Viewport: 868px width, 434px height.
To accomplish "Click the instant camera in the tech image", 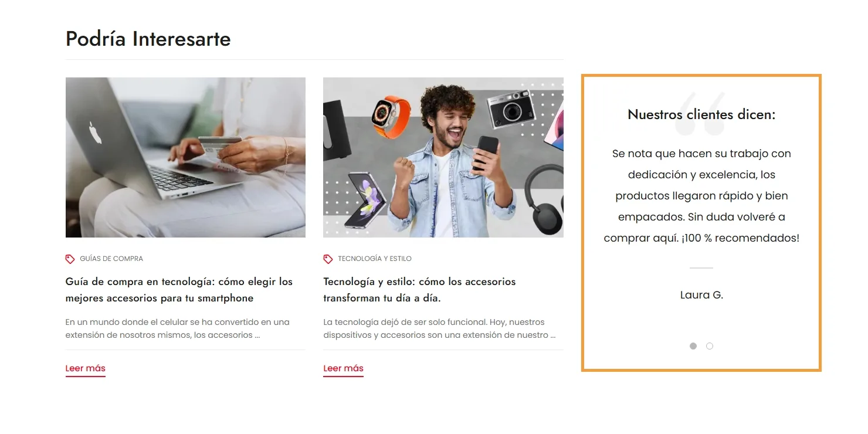I will click(511, 109).
